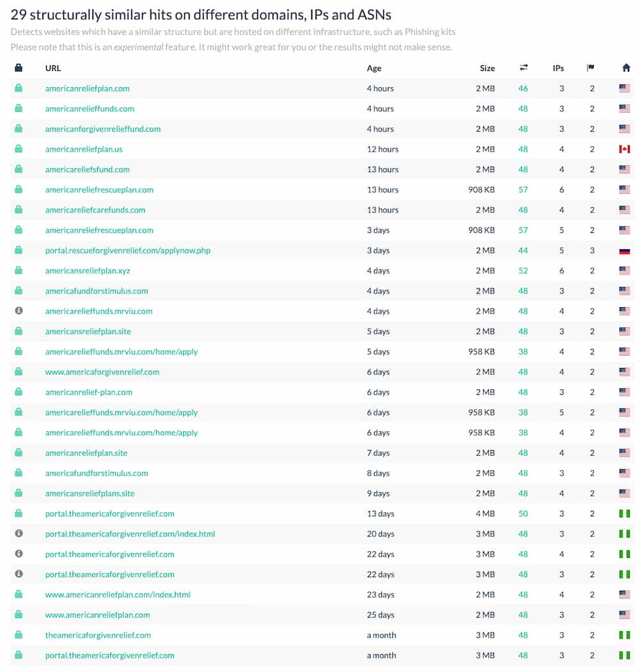Click the green padlock beside americanreliefplan.com
The image size is (640, 672).
click(x=19, y=88)
